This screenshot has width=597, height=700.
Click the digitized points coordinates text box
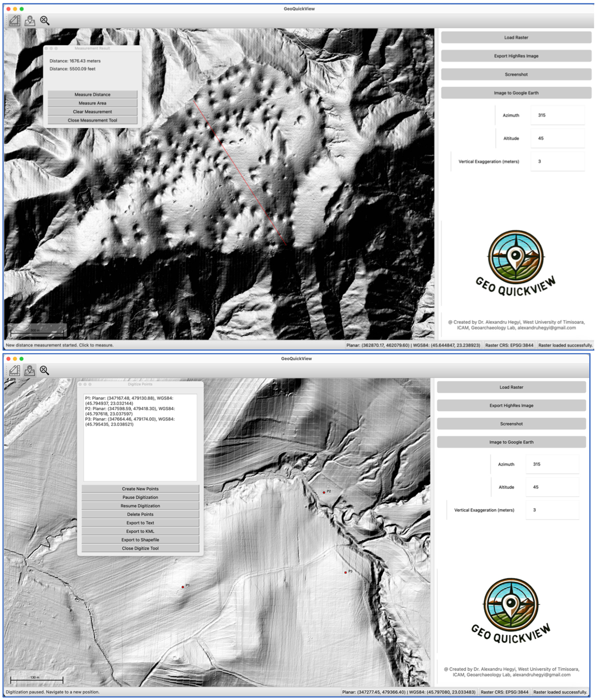[x=140, y=438]
